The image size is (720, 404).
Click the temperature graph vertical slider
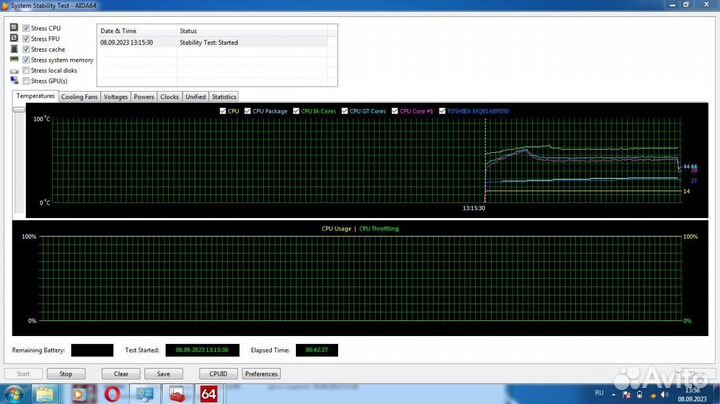tap(18, 112)
